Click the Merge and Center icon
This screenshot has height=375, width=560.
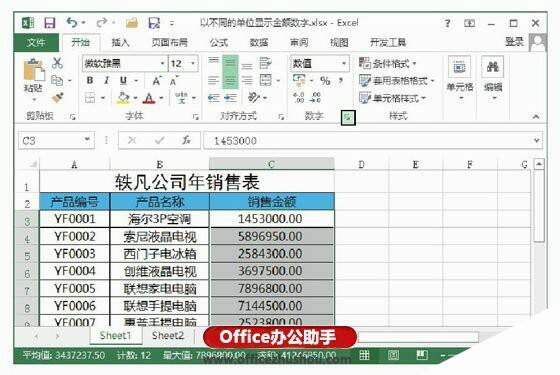265,80
